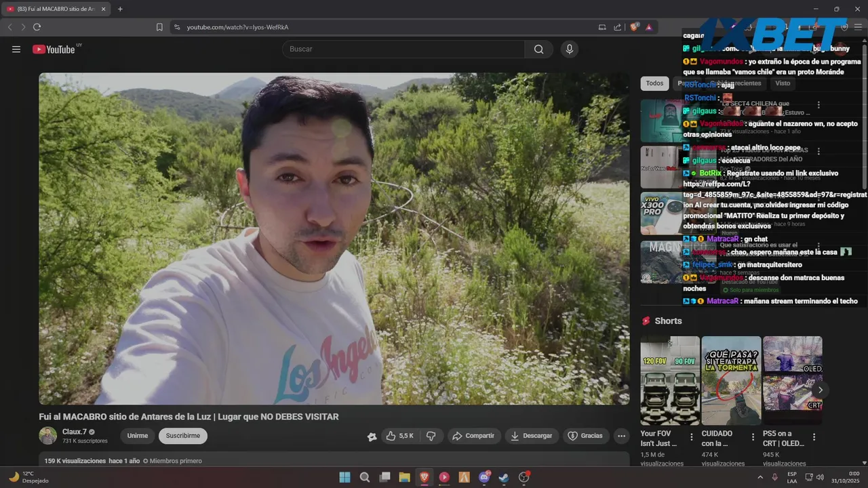This screenshot has width=868, height=488.
Task: Share the video using Compartir
Action: tap(473, 436)
